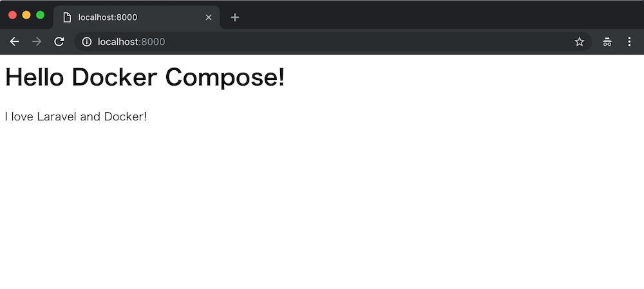Click the page file icon on the tab
This screenshot has width=644, height=289.
(x=67, y=17)
